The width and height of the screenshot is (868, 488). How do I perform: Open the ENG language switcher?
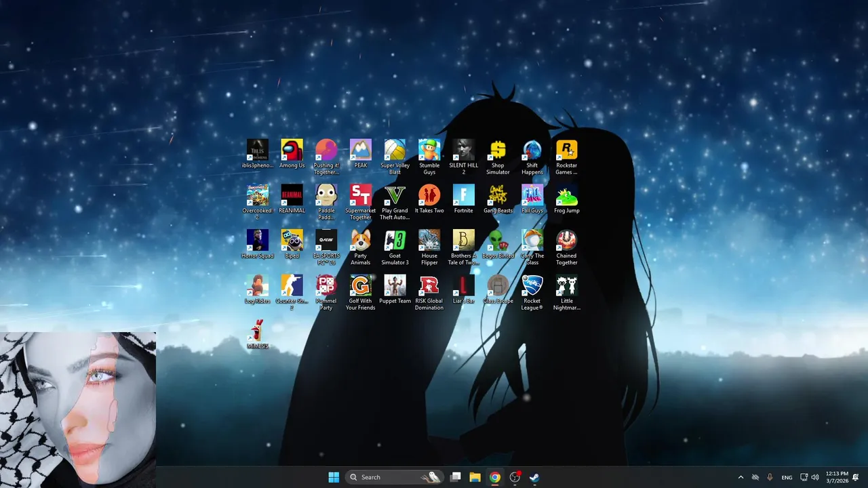(x=787, y=477)
